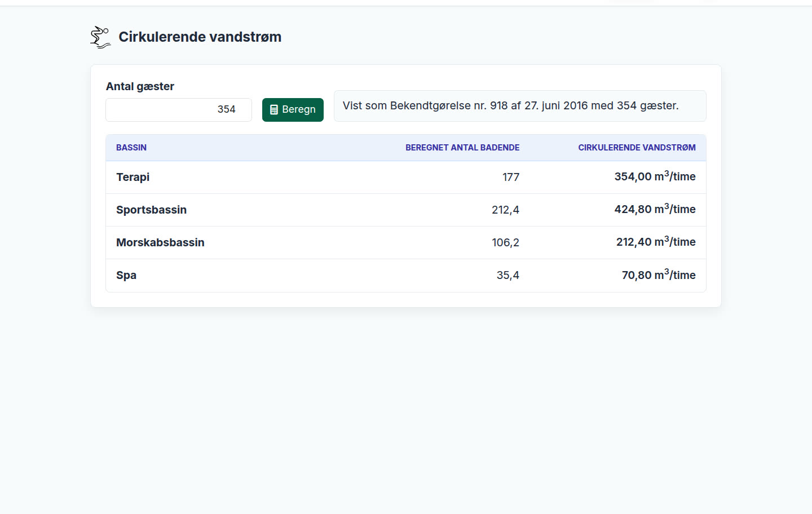Screen dimensions: 812x514
Task: Select the Spa row name
Action: click(x=126, y=275)
